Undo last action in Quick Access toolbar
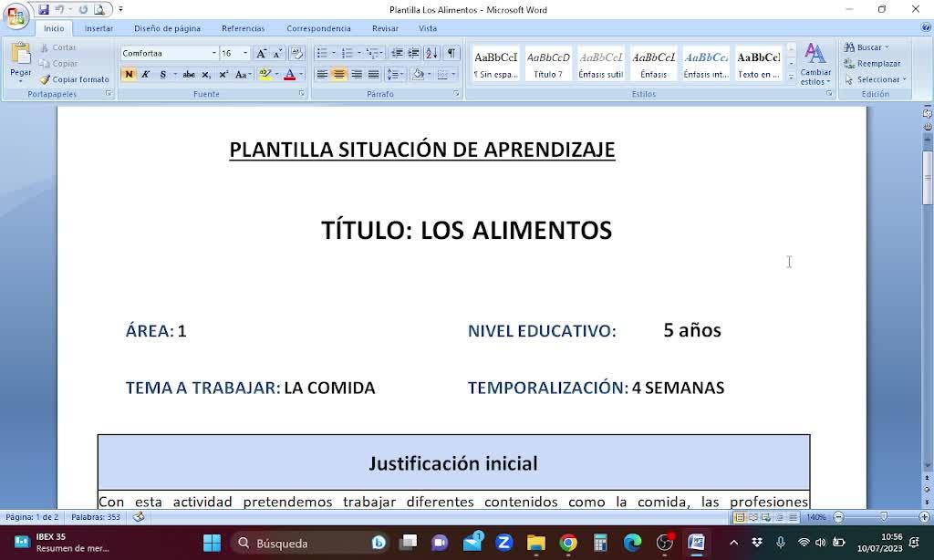 pyautogui.click(x=59, y=9)
